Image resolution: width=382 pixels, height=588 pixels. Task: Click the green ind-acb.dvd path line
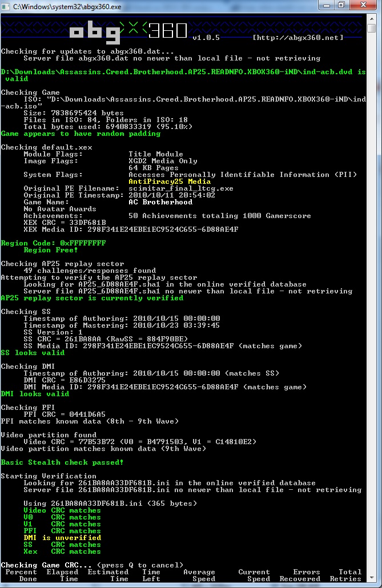pyautogui.click(x=183, y=75)
